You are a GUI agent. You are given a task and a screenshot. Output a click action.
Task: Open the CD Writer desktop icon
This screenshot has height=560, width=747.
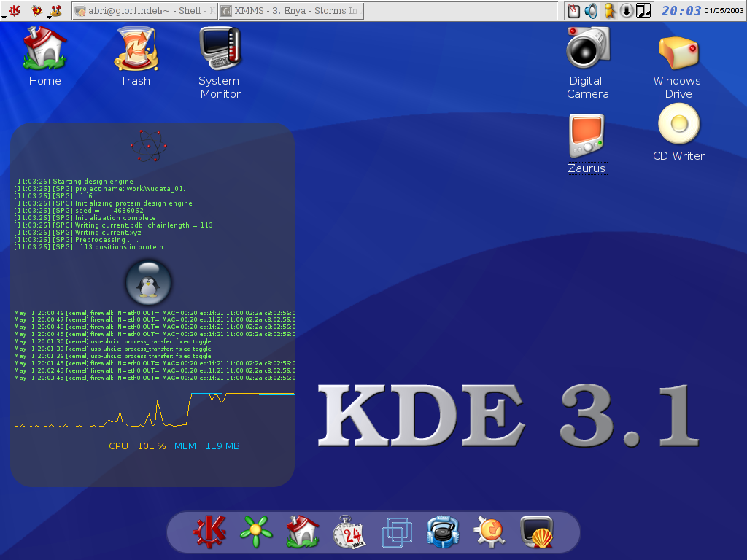(679, 133)
